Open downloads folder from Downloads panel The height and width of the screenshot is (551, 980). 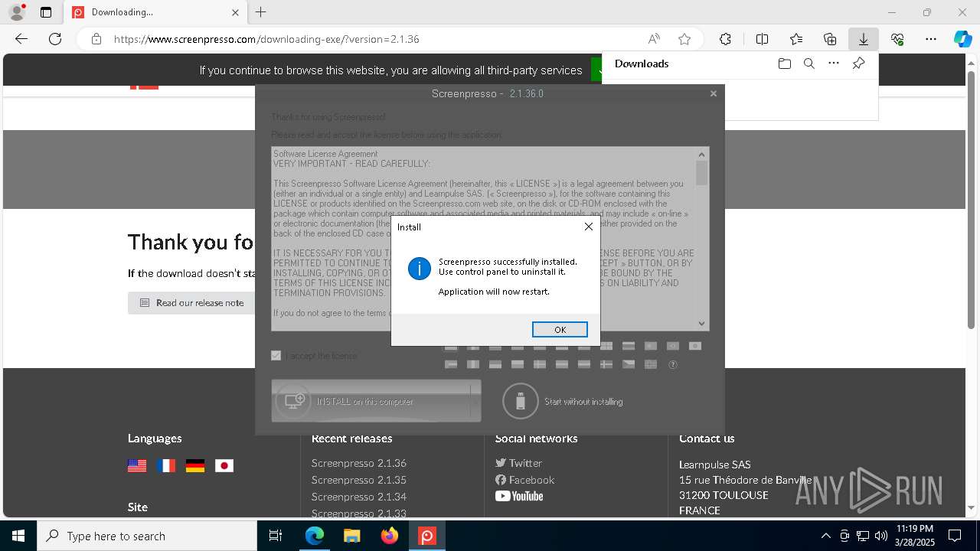click(784, 64)
